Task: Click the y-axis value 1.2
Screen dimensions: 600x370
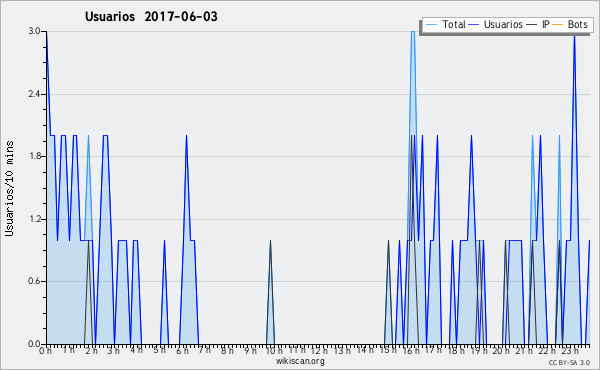Action: pyautogui.click(x=34, y=219)
